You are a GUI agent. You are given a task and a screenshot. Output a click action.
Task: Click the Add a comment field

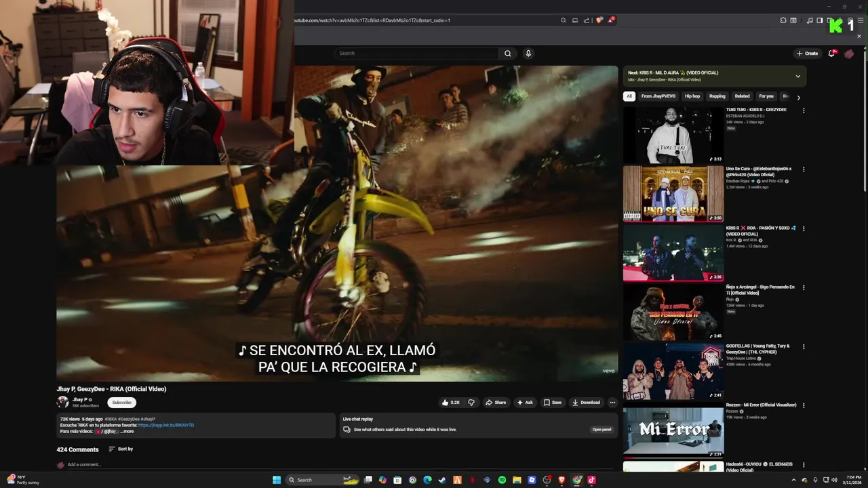click(x=84, y=464)
